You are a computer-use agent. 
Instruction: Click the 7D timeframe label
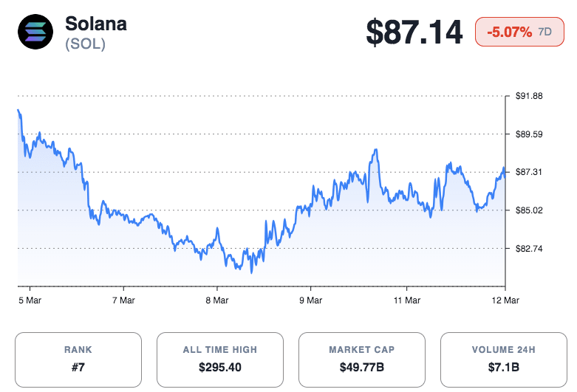[x=544, y=32]
